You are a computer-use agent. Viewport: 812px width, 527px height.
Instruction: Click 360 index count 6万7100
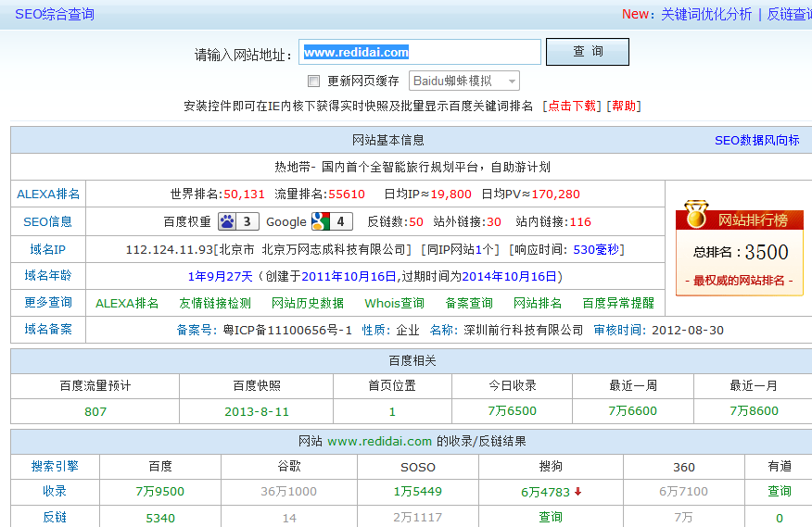coord(683,491)
